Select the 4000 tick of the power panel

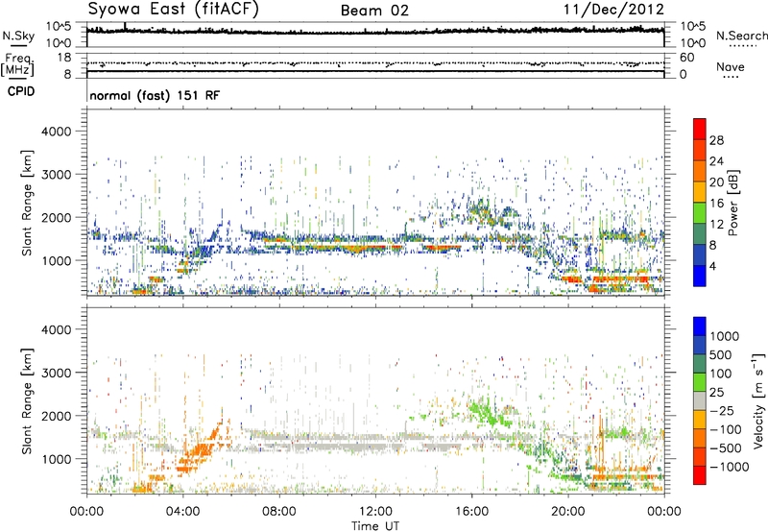pos(56,132)
